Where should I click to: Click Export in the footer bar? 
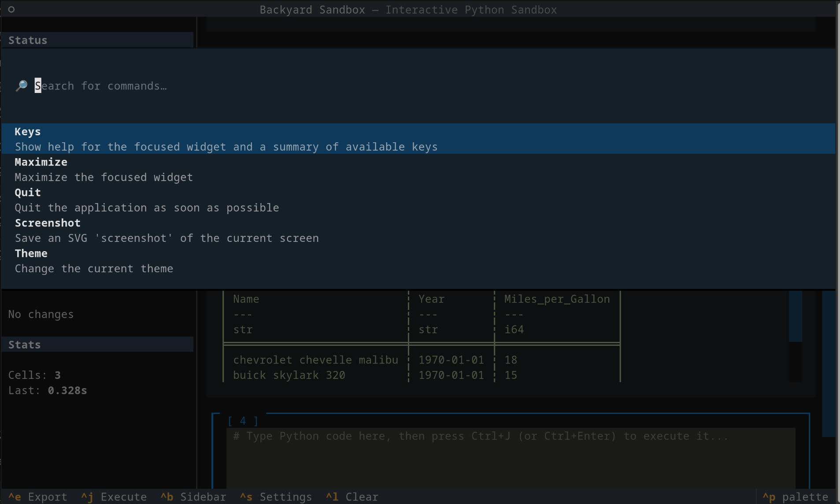38,497
